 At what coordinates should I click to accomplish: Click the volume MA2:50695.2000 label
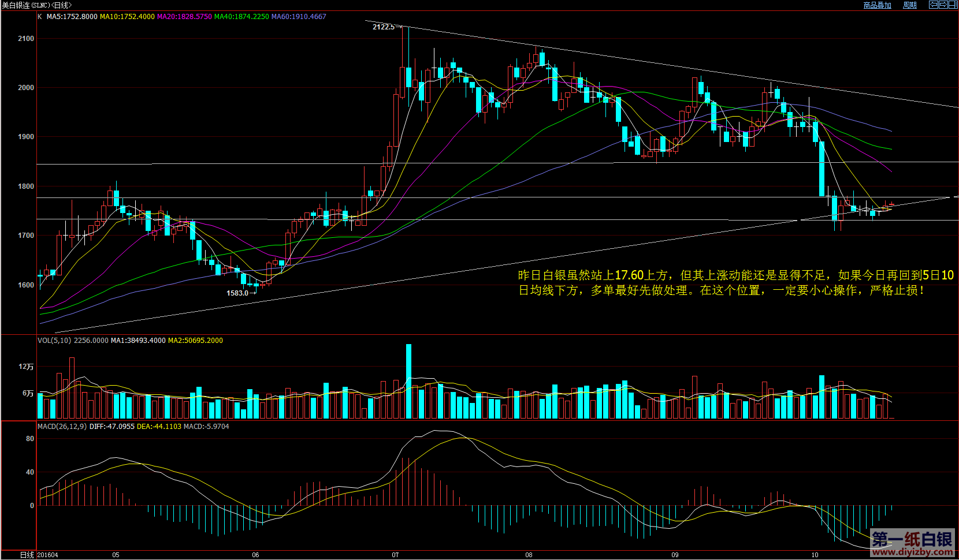coord(195,341)
